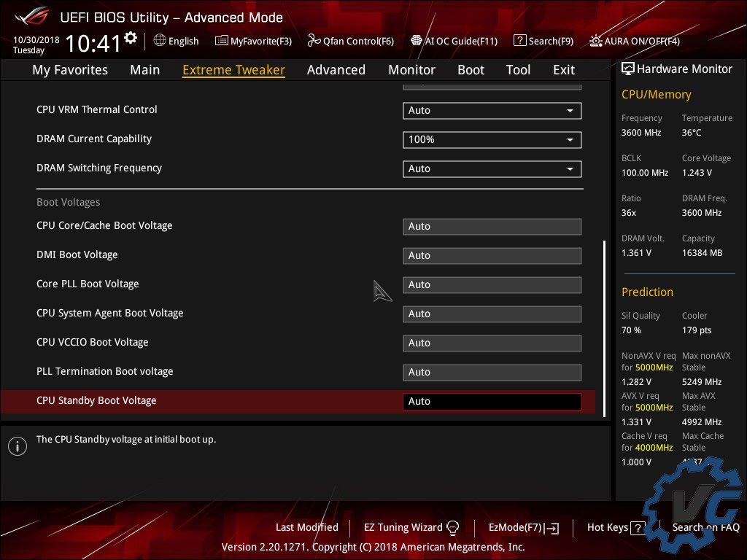Select Core PLL Boot Voltage label

88,284
